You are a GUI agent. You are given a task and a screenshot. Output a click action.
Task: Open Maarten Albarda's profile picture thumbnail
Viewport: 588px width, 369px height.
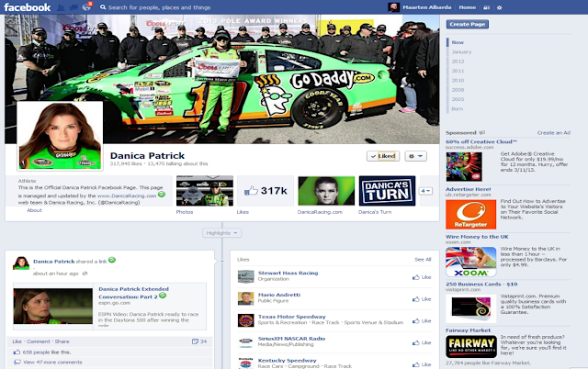coord(393,7)
